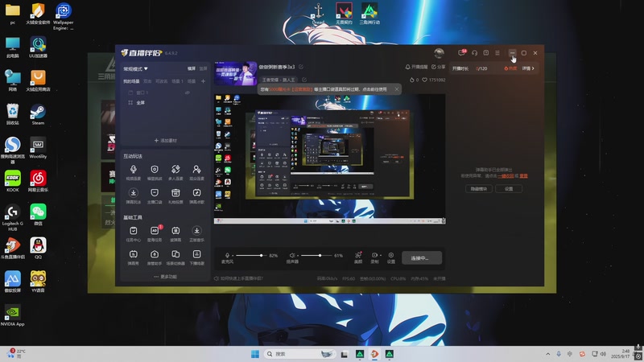
Task: Click the taskbar search box
Action: pyautogui.click(x=298, y=354)
